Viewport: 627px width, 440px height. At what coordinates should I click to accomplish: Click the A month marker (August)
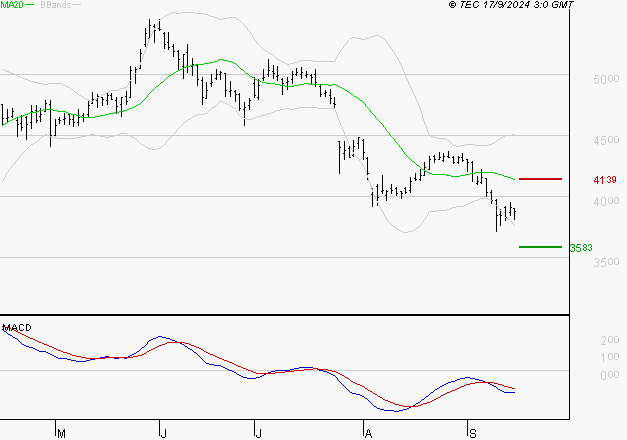pyautogui.click(x=368, y=434)
